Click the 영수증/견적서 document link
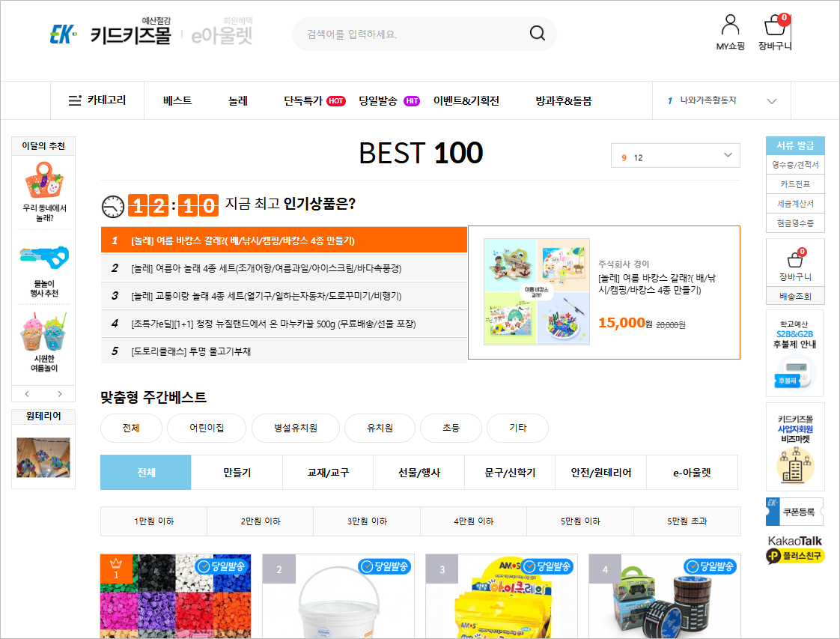Viewport: 840px width, 639px height. click(x=794, y=165)
